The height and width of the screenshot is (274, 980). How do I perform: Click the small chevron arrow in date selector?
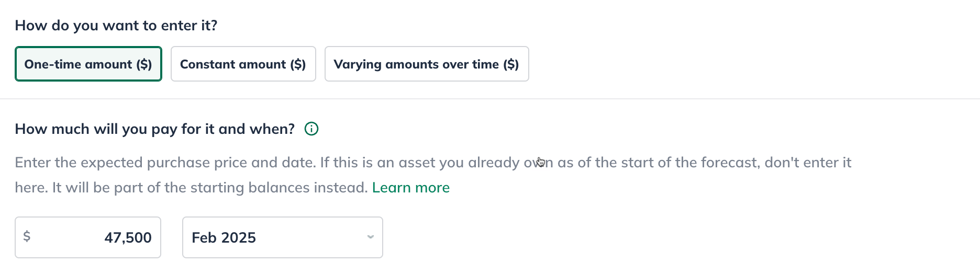point(371,237)
